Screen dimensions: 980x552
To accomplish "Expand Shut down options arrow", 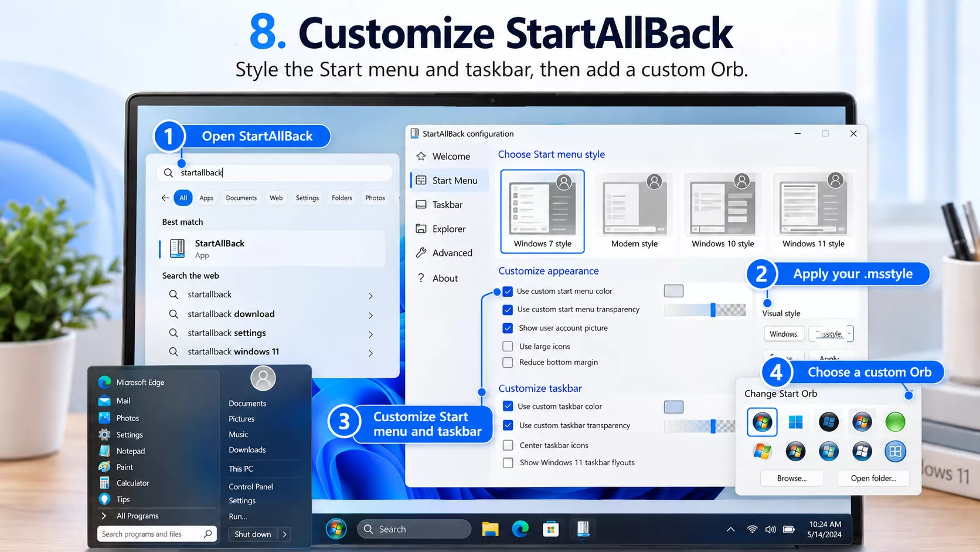I will [x=285, y=534].
